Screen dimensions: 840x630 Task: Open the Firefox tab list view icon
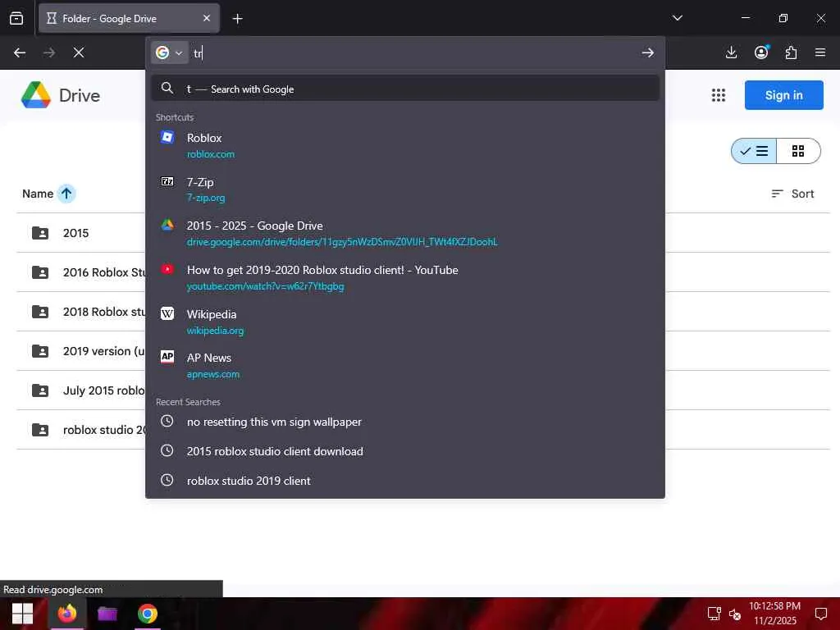(x=16, y=18)
